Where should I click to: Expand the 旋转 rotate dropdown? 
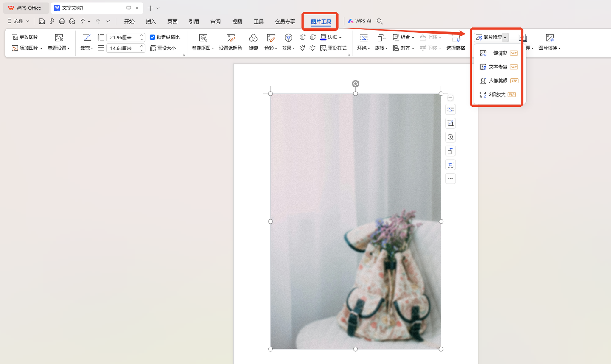point(381,48)
